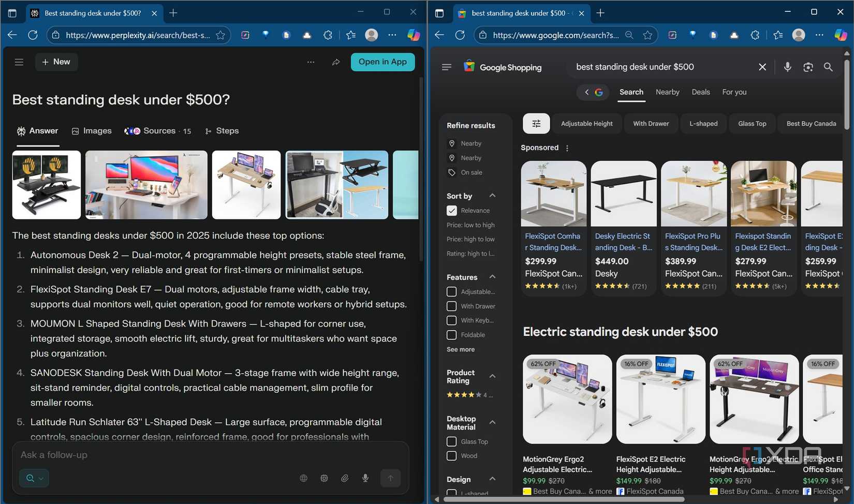Attach a file with the paperclip icon
This screenshot has height=504, width=854.
coord(345,478)
